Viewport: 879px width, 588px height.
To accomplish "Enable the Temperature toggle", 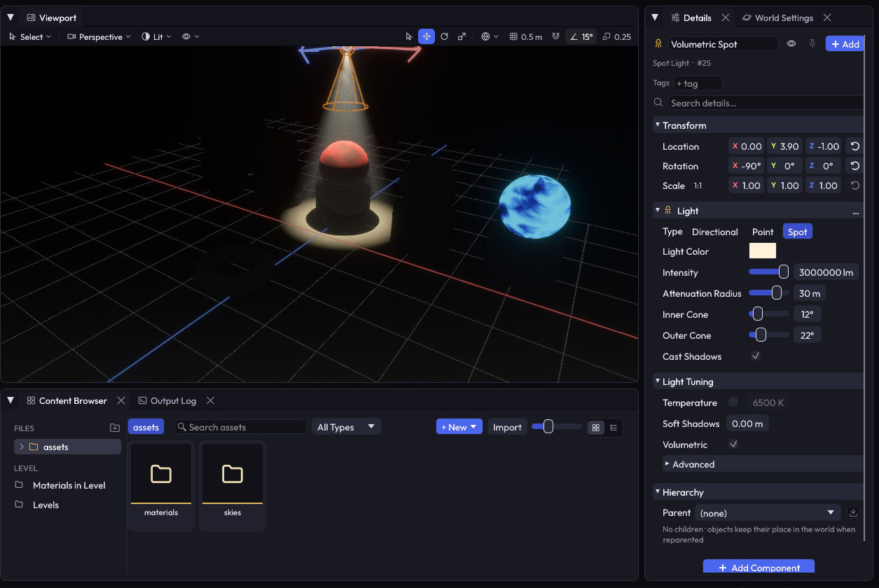I will pyautogui.click(x=733, y=402).
